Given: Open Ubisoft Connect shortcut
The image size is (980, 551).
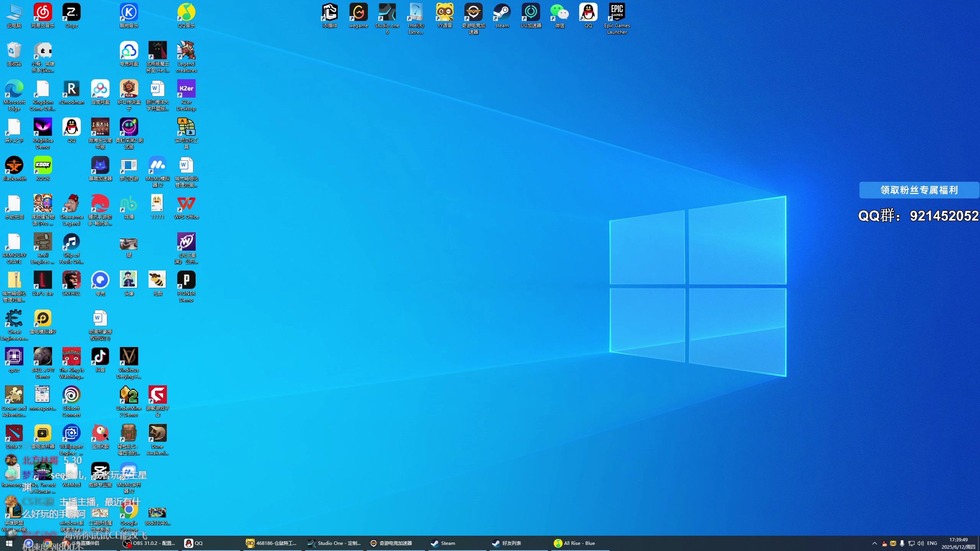Looking at the screenshot, I should point(71,401).
